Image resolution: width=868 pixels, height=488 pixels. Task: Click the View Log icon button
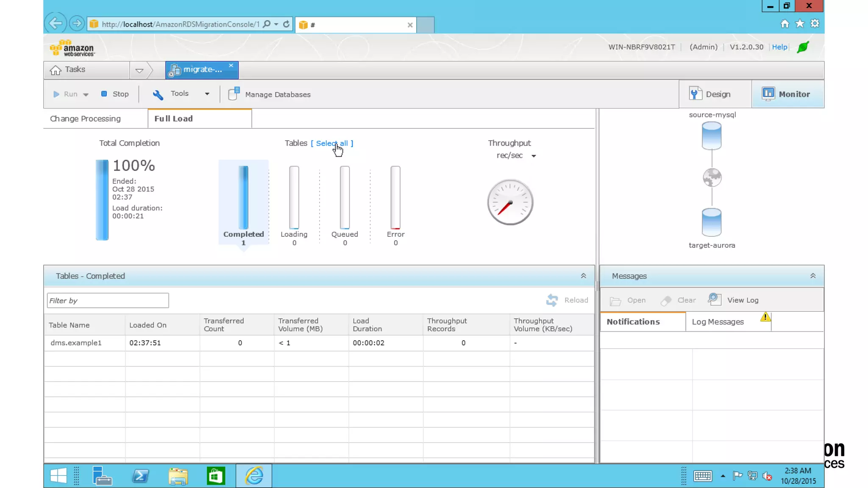pyautogui.click(x=715, y=299)
